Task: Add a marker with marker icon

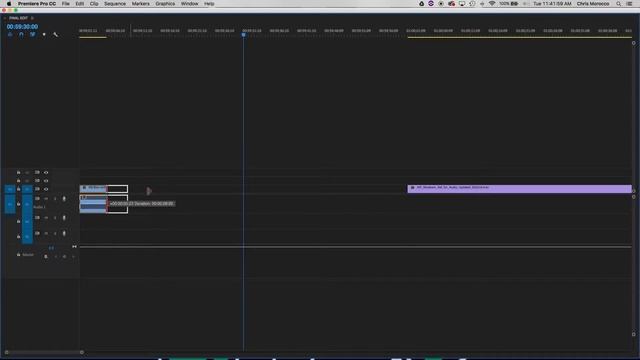Action: 44,35
